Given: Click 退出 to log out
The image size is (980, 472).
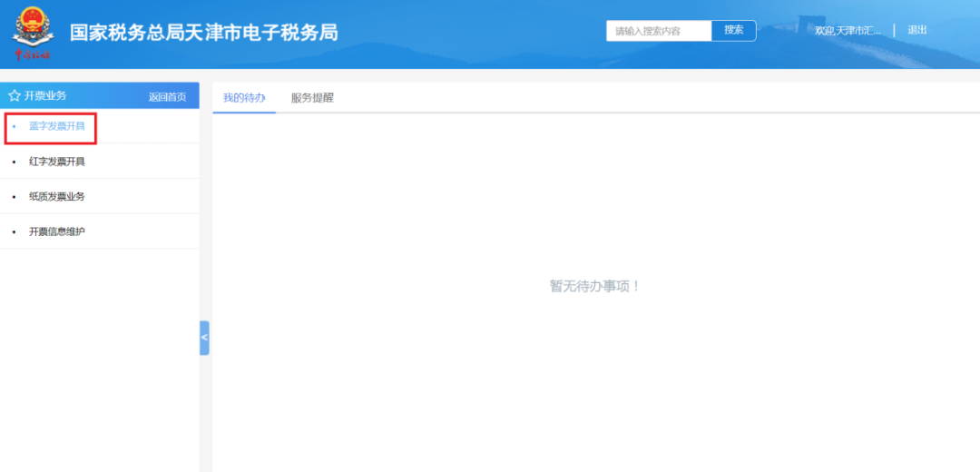Looking at the screenshot, I should tap(917, 31).
